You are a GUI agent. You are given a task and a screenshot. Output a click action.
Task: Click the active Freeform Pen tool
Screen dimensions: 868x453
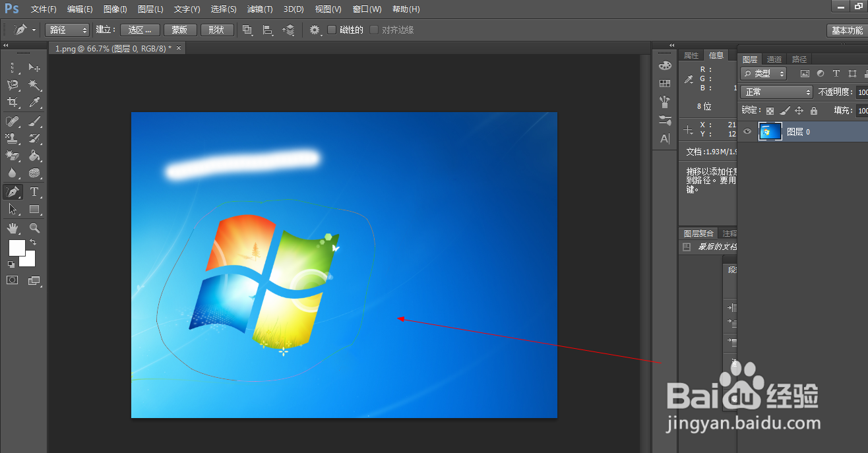pos(13,192)
